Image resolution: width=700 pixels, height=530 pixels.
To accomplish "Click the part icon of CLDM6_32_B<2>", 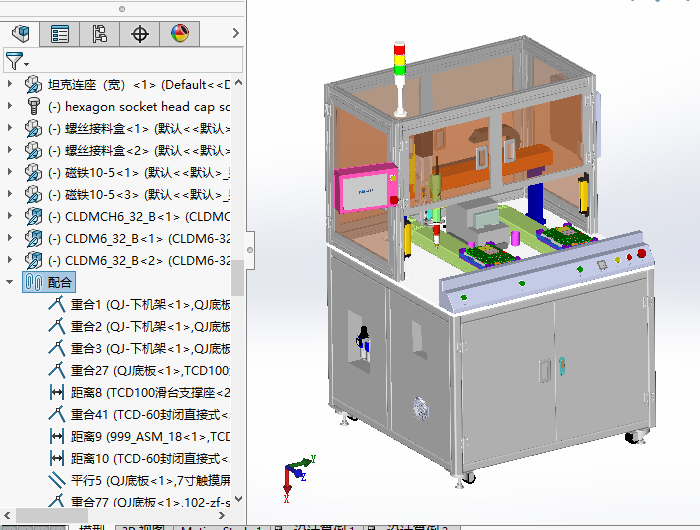I will pyautogui.click(x=33, y=260).
